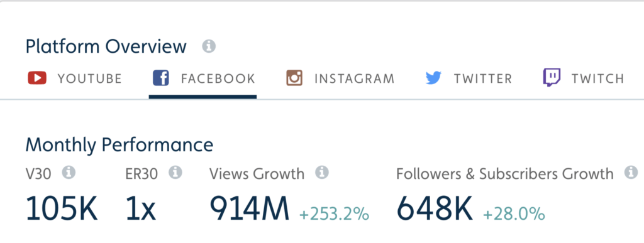This screenshot has height=243, width=644.
Task: Click the 914M views growth value
Action: pyautogui.click(x=250, y=208)
